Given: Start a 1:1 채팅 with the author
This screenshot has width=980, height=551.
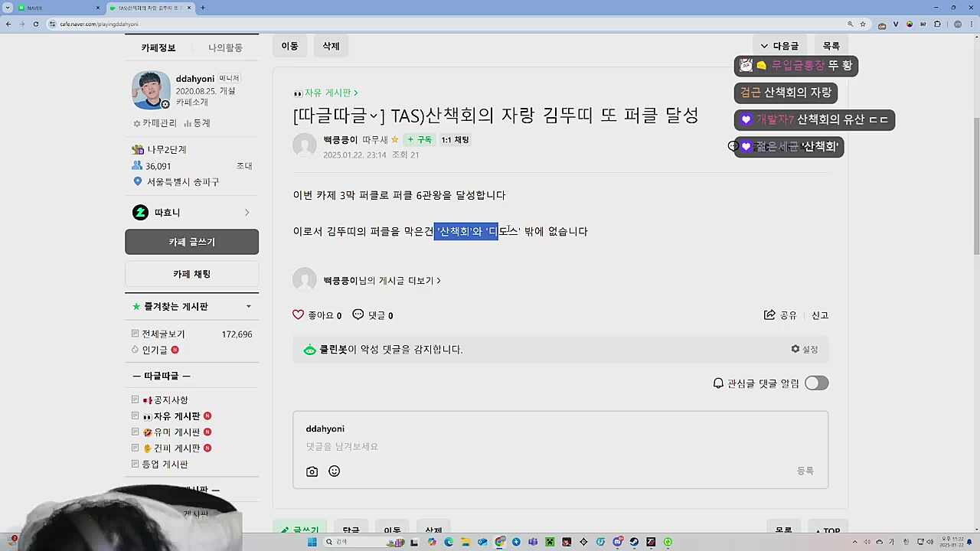Looking at the screenshot, I should [456, 140].
